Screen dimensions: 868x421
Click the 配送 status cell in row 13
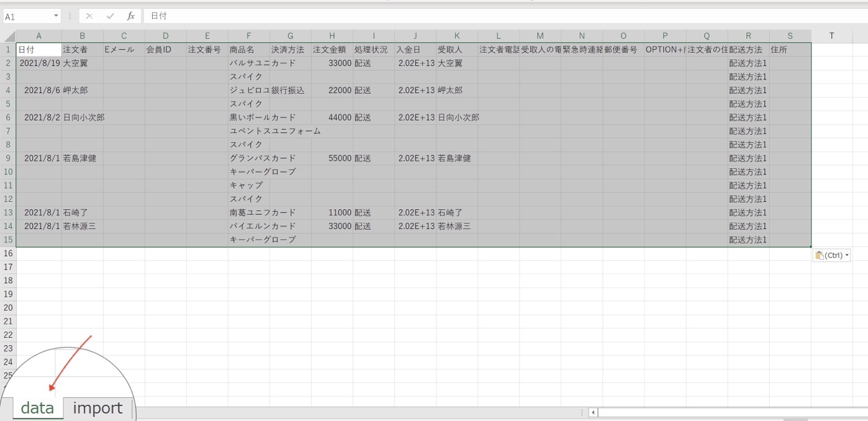(x=374, y=213)
